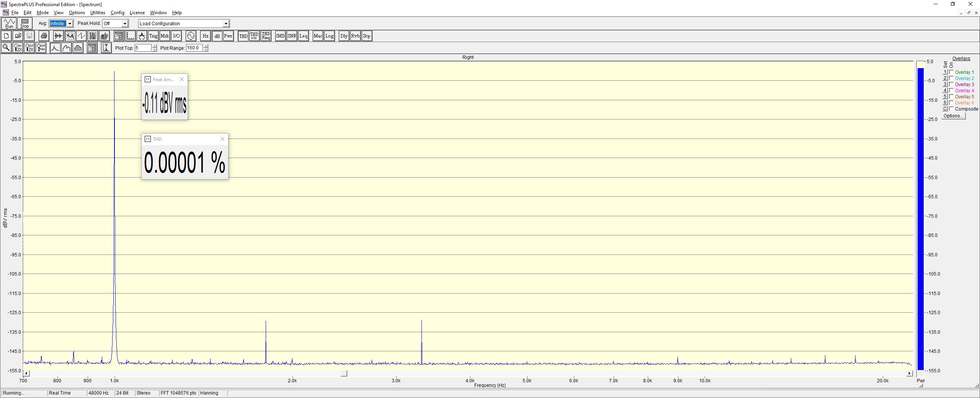Click the Zoom In 2X magnifier

pyautogui.click(x=18, y=48)
